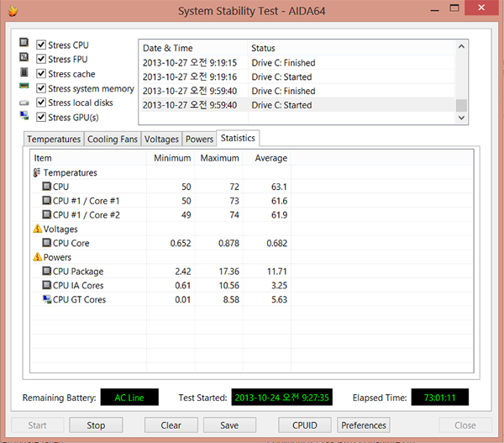Image resolution: width=504 pixels, height=443 pixels.
Task: Click the Status column header in log
Action: pyautogui.click(x=352, y=48)
